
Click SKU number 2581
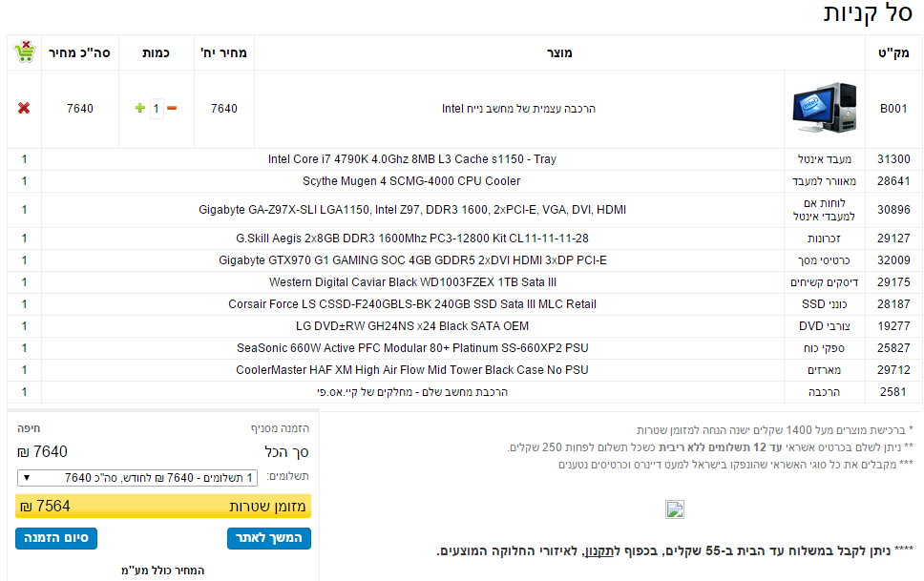[x=893, y=392]
